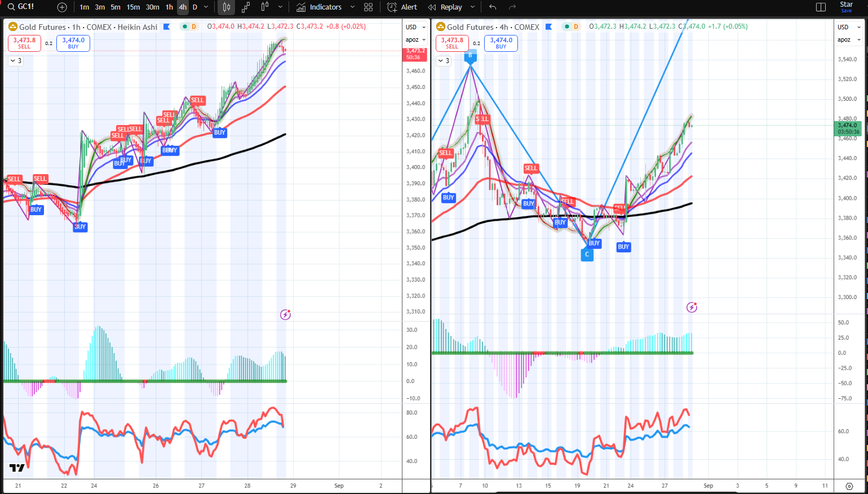The height and width of the screenshot is (494, 868).
Task: Click the lightning icon on 4h chart
Action: click(692, 307)
